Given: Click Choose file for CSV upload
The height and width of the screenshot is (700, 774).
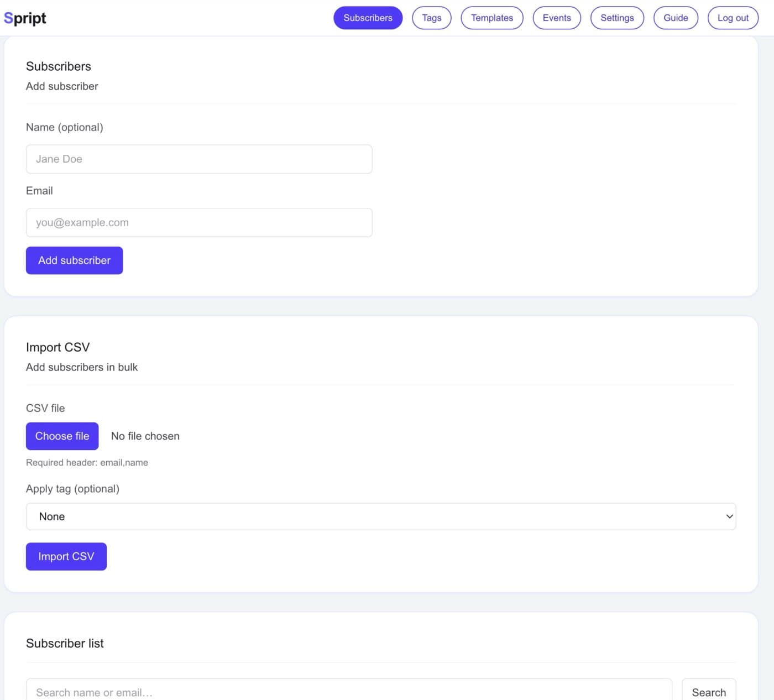Looking at the screenshot, I should click(x=62, y=436).
